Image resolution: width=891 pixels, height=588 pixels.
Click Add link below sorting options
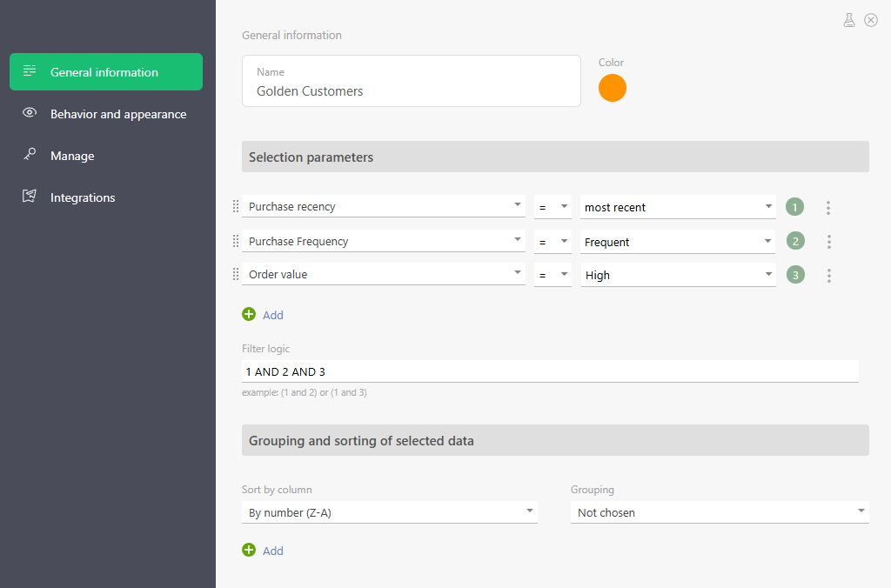pos(272,551)
